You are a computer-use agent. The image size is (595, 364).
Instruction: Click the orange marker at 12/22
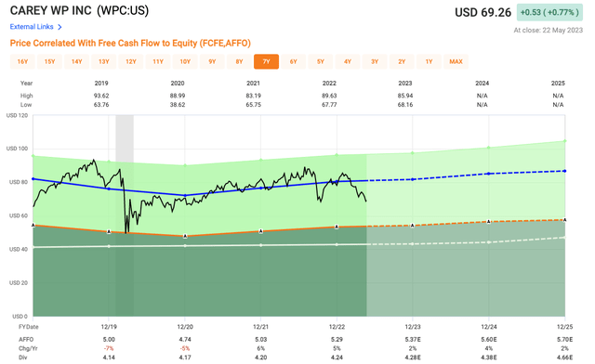[x=337, y=227]
